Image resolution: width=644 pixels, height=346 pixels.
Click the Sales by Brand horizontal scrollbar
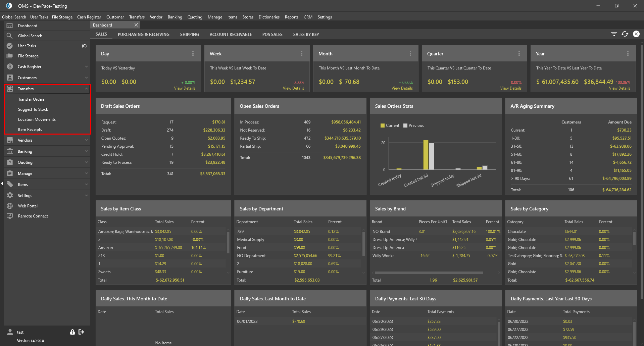[x=429, y=273]
